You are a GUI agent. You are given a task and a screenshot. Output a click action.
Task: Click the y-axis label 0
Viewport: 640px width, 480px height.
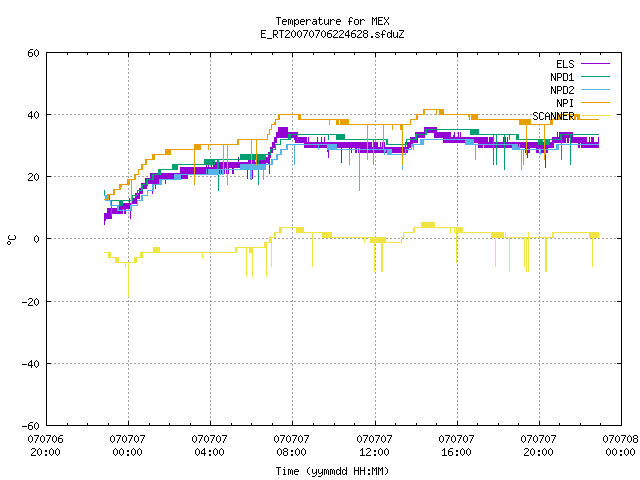[x=37, y=239]
